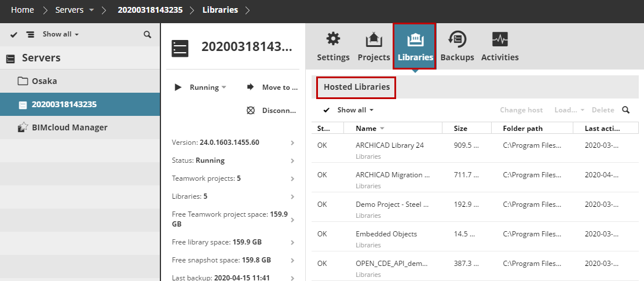644x281 pixels.
Task: Select the Demo Project - Steel row
Action: pos(475,207)
